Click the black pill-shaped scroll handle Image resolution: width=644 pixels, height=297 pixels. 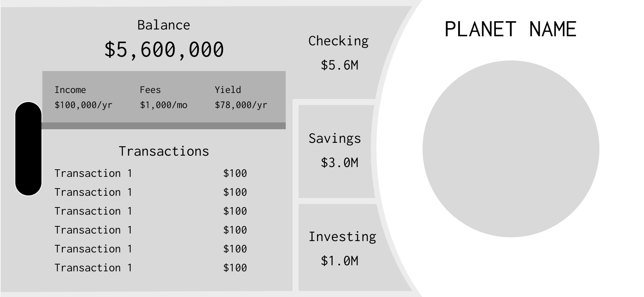click(28, 148)
